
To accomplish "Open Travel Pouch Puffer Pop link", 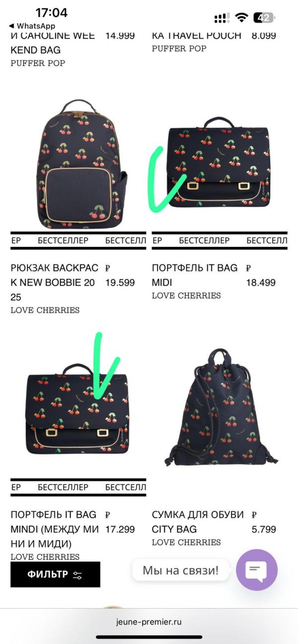I will (x=197, y=36).
